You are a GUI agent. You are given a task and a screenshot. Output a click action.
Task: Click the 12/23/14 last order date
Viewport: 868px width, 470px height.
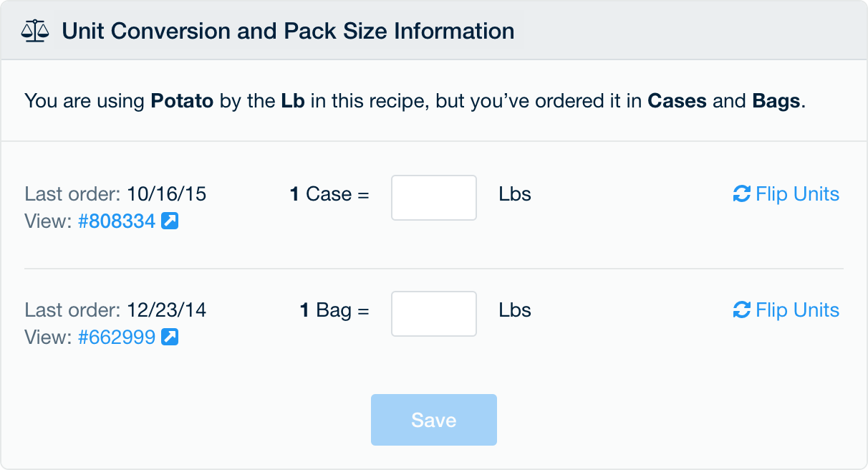(167, 310)
